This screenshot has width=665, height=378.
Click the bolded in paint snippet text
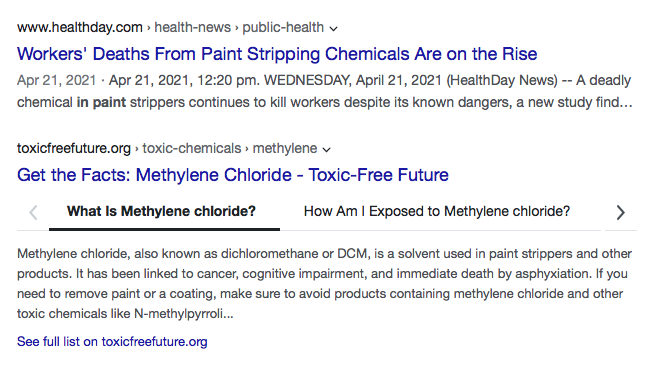tap(101, 102)
